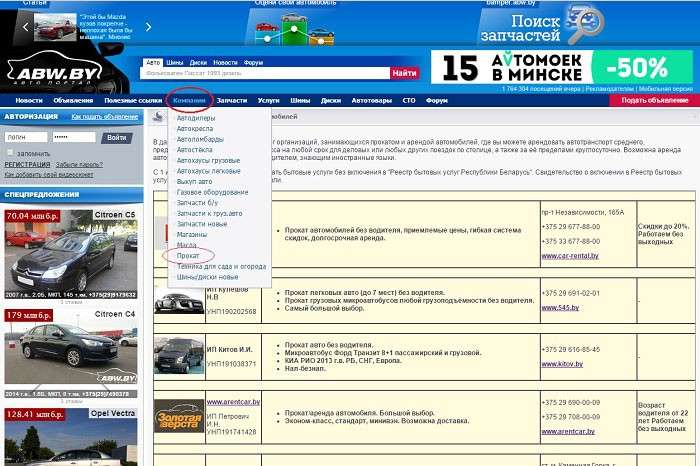The height and width of the screenshot is (466, 700).
Task: Open СТО navigation item
Action: pyautogui.click(x=409, y=100)
